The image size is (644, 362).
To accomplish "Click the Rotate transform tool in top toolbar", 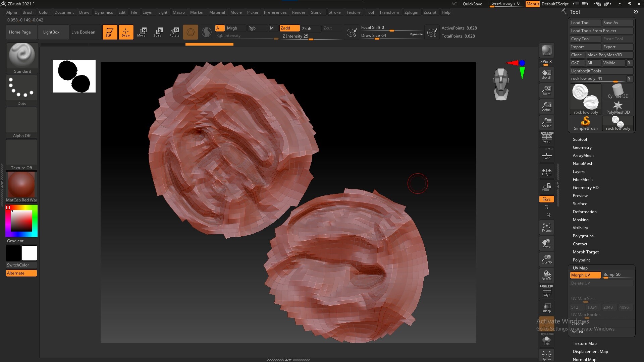I will click(x=174, y=32).
